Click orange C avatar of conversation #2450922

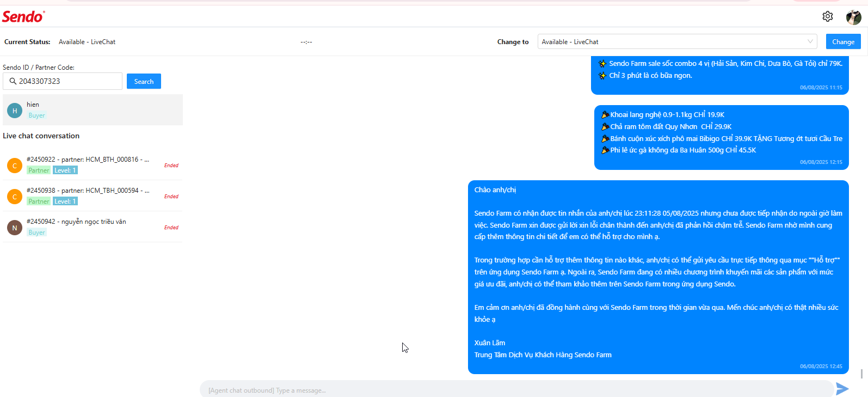(15, 166)
